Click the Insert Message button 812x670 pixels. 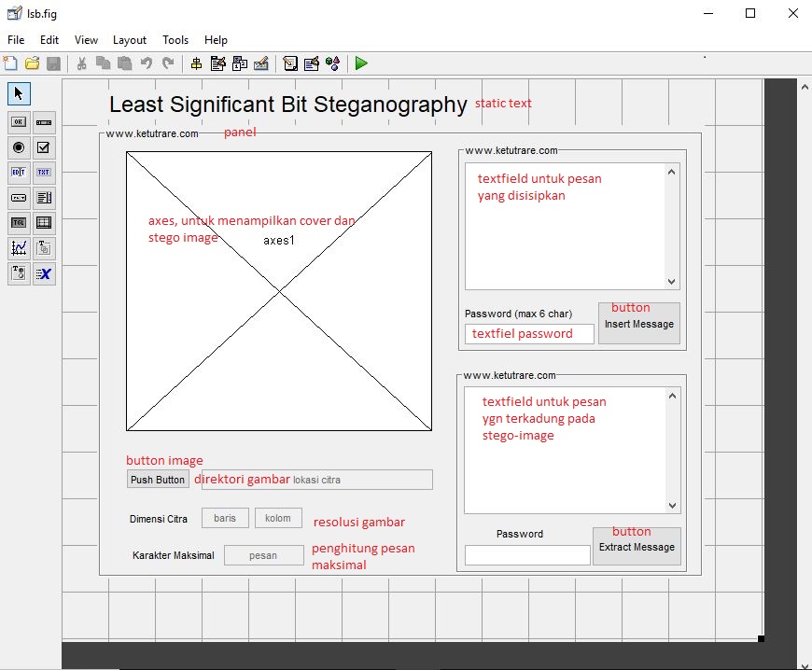point(638,323)
